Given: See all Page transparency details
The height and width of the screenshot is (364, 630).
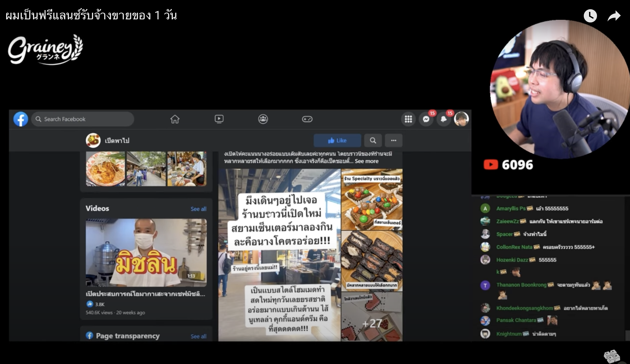Looking at the screenshot, I should point(199,336).
